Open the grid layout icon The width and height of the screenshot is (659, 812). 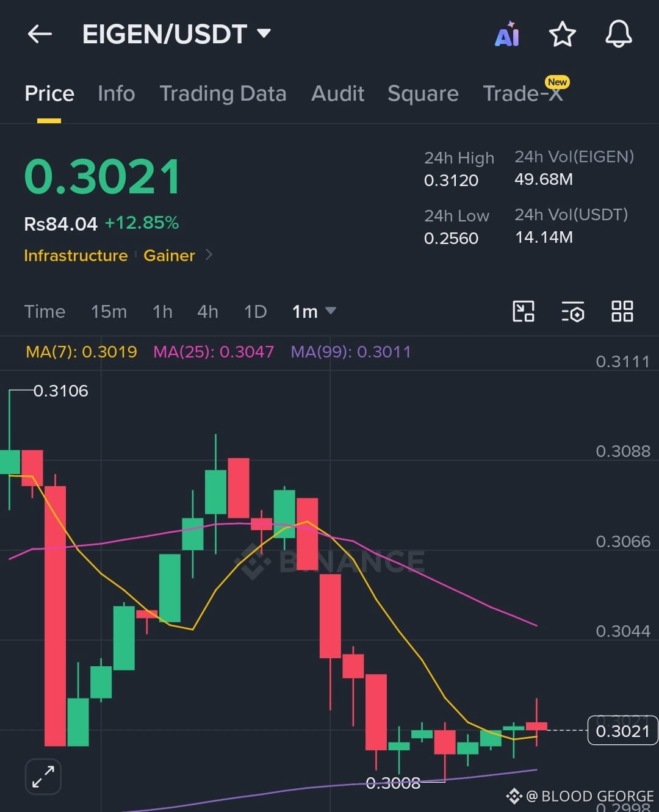[x=622, y=311]
